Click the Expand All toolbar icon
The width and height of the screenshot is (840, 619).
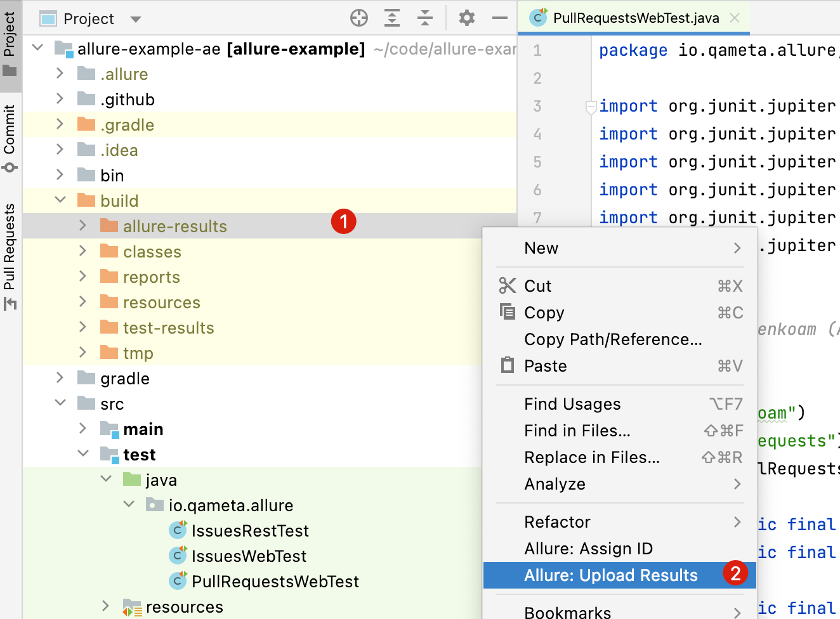[392, 18]
